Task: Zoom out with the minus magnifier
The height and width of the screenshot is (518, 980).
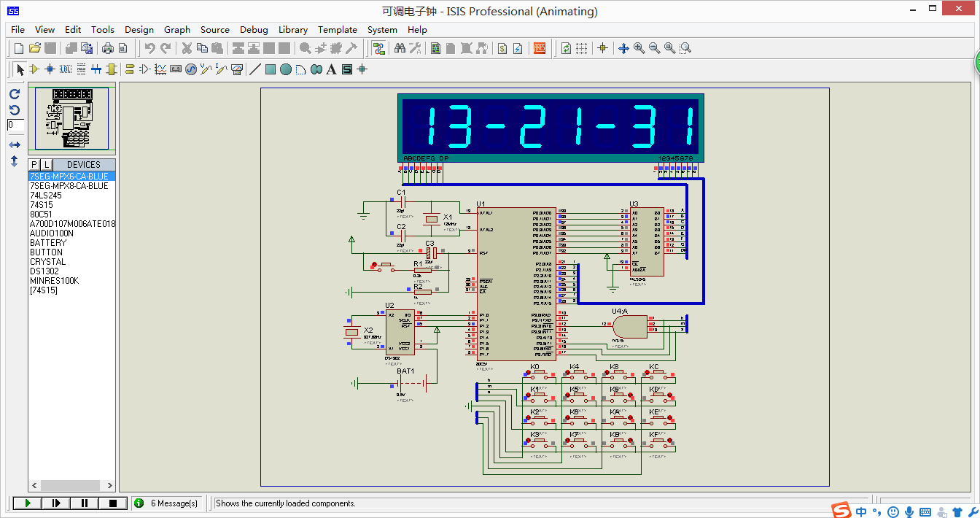Action: (655, 48)
